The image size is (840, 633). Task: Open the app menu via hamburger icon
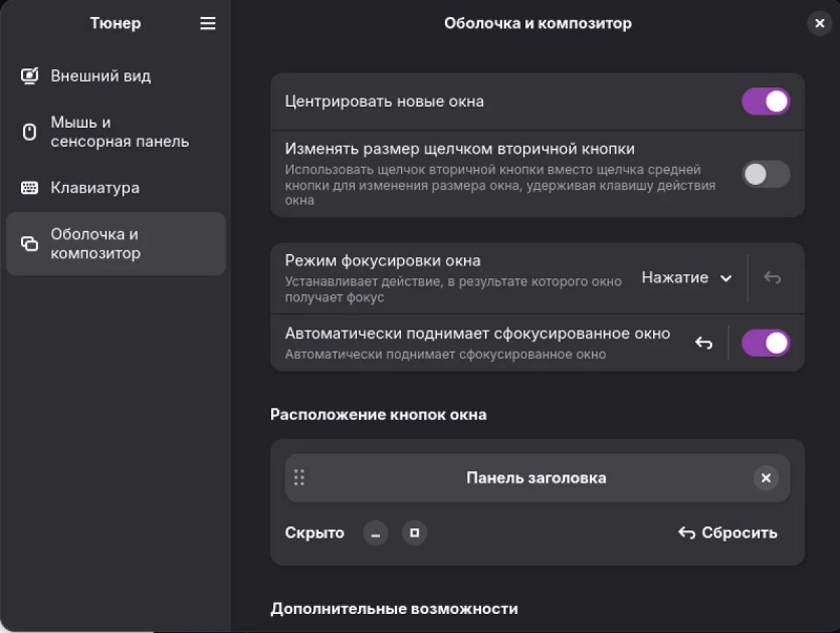coord(207,23)
